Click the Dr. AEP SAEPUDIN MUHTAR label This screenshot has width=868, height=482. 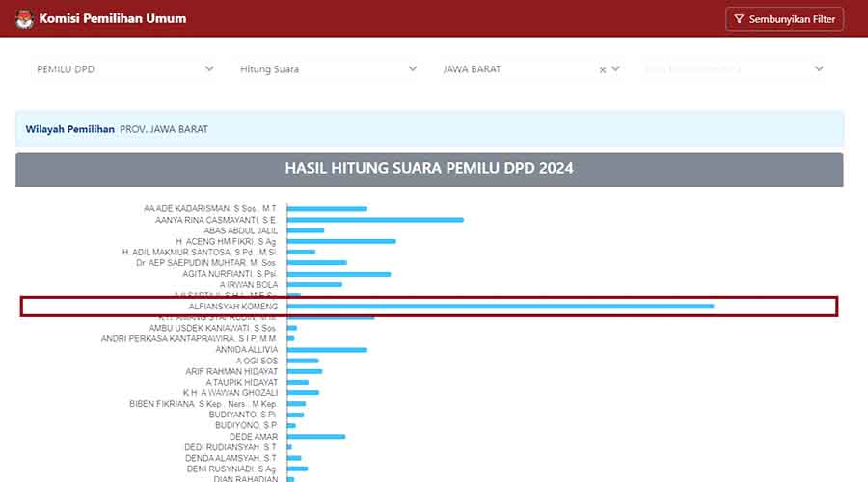pyautogui.click(x=206, y=263)
